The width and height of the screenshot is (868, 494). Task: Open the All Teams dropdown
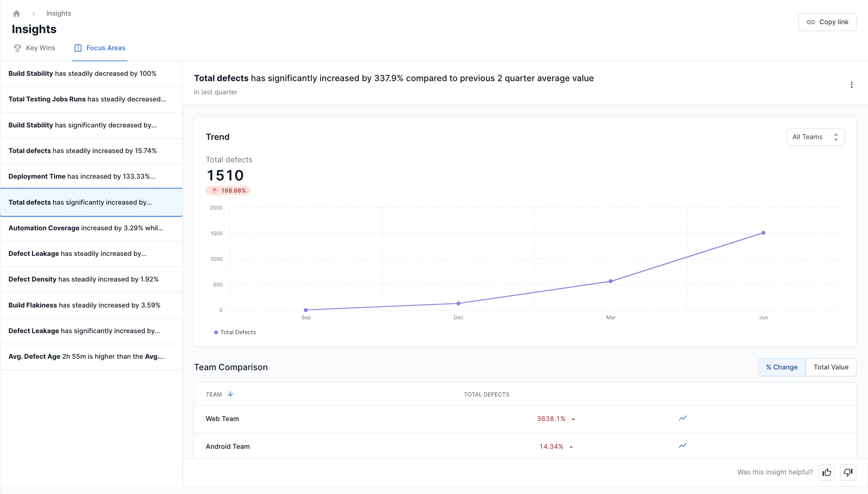pos(815,137)
